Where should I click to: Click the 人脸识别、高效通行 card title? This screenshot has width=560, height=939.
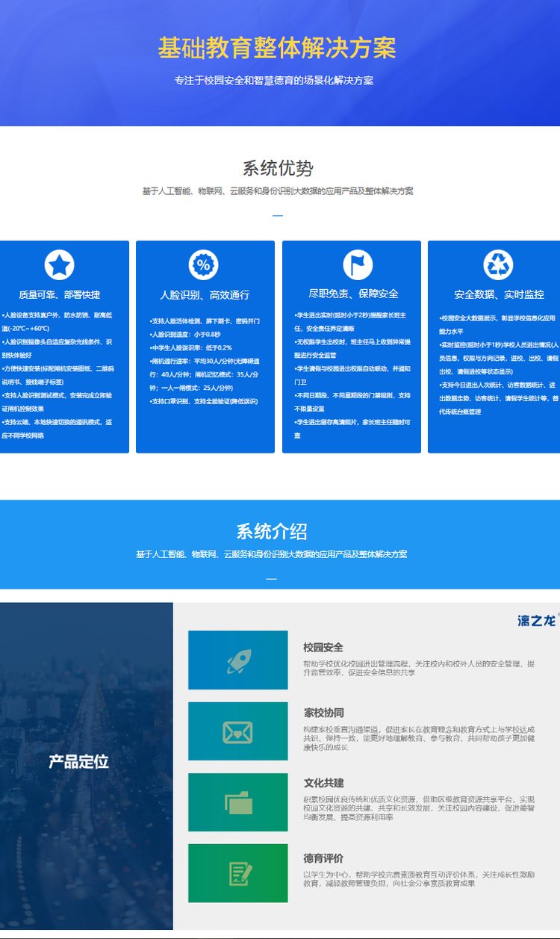click(205, 295)
